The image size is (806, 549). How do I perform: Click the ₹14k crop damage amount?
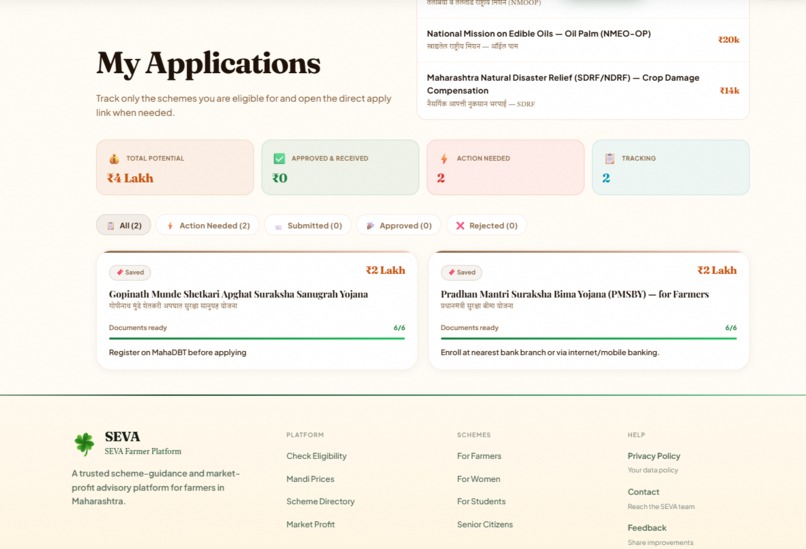729,90
